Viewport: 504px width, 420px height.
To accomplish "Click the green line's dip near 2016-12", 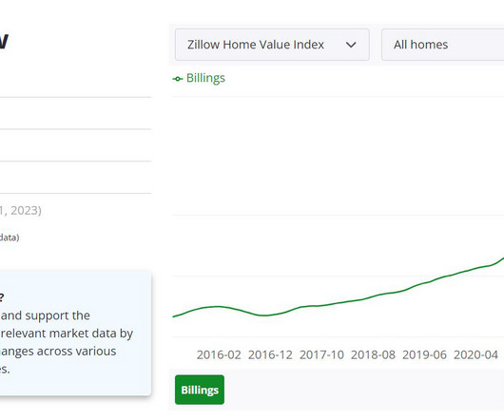I will coord(263,315).
